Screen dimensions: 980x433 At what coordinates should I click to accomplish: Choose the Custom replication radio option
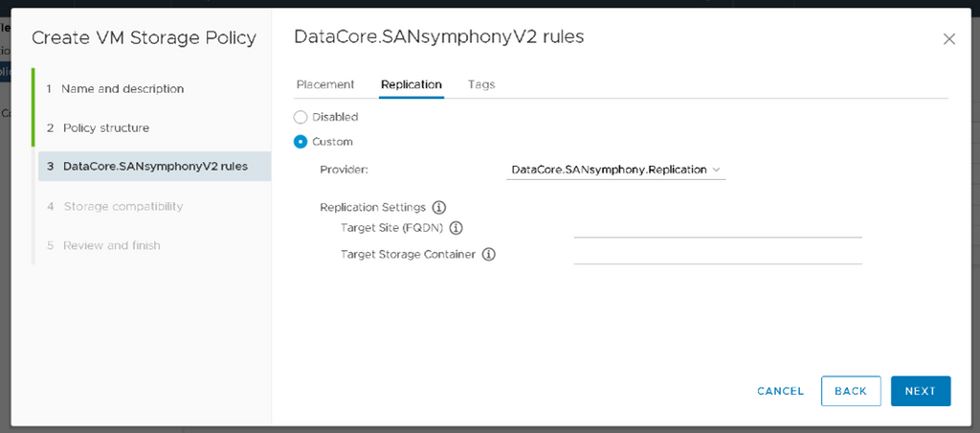301,142
